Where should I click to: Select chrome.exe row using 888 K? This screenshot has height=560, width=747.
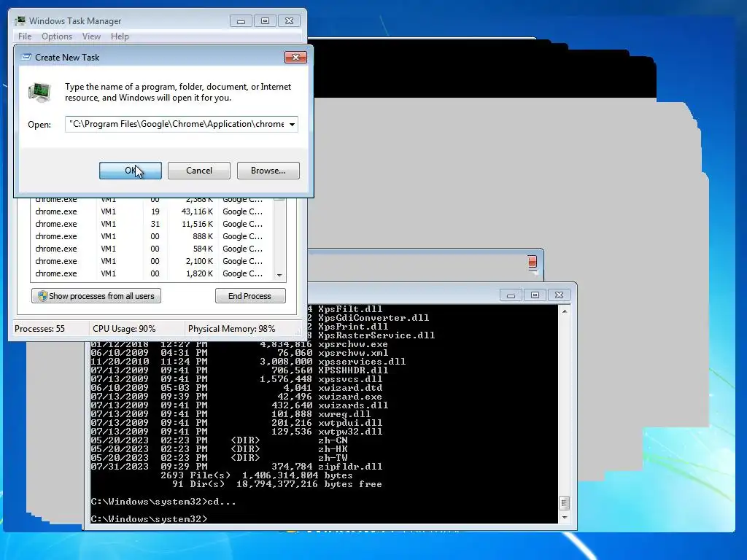coord(152,236)
